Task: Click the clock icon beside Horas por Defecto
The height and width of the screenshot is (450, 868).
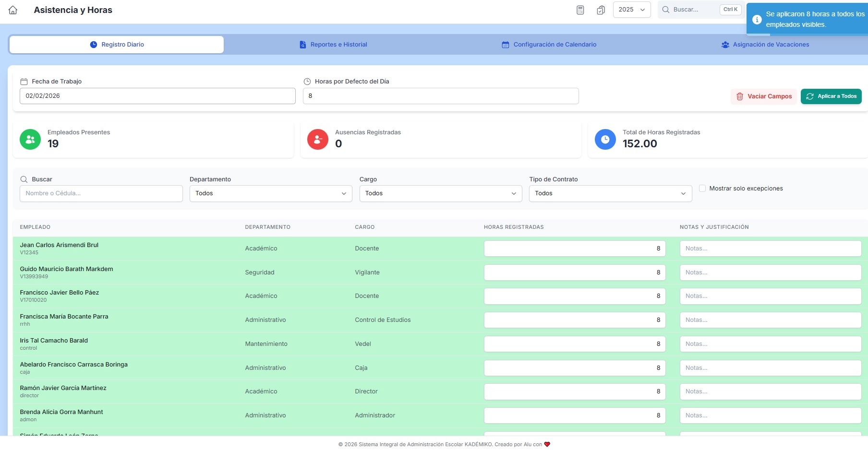Action: [x=307, y=82]
